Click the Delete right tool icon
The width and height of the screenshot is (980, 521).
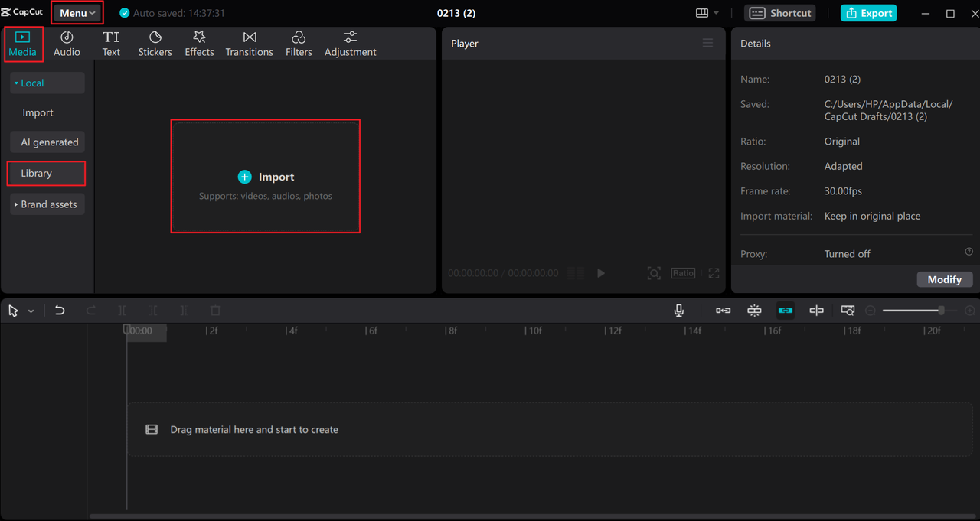[x=184, y=311]
